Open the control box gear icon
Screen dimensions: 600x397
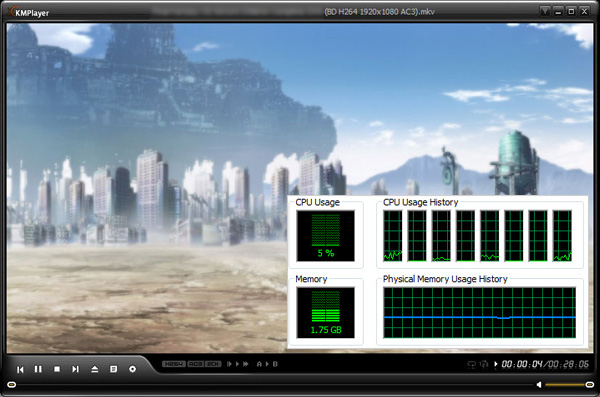132,369
